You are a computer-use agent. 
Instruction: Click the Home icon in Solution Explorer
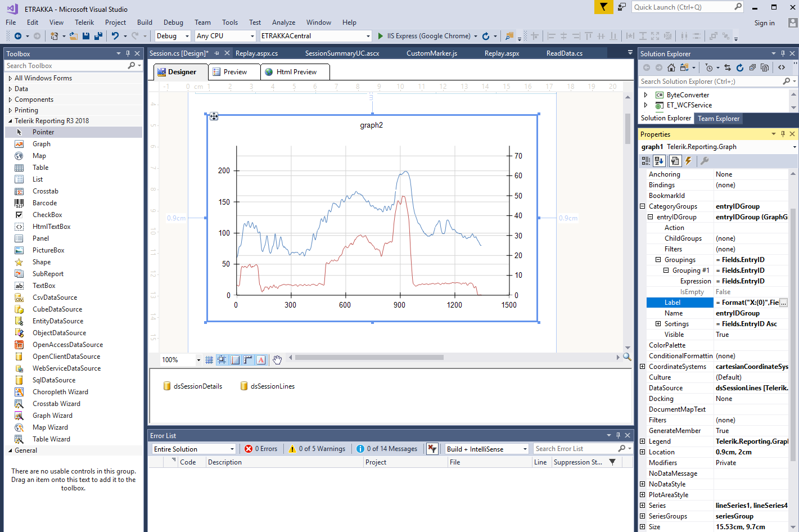(671, 67)
